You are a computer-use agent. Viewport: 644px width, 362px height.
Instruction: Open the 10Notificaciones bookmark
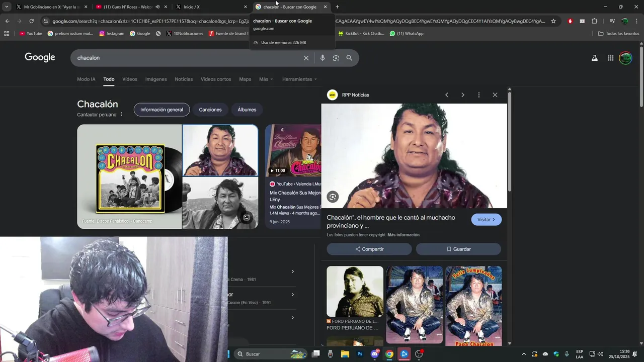point(185,34)
